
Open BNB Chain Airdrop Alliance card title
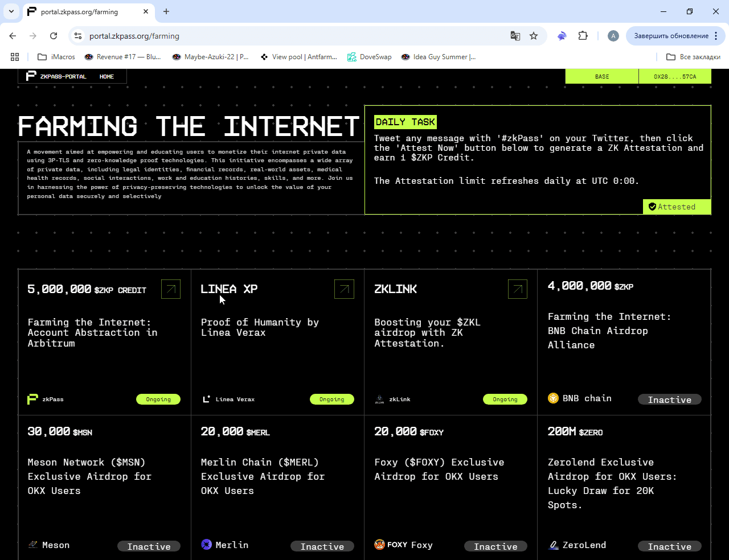click(x=609, y=331)
